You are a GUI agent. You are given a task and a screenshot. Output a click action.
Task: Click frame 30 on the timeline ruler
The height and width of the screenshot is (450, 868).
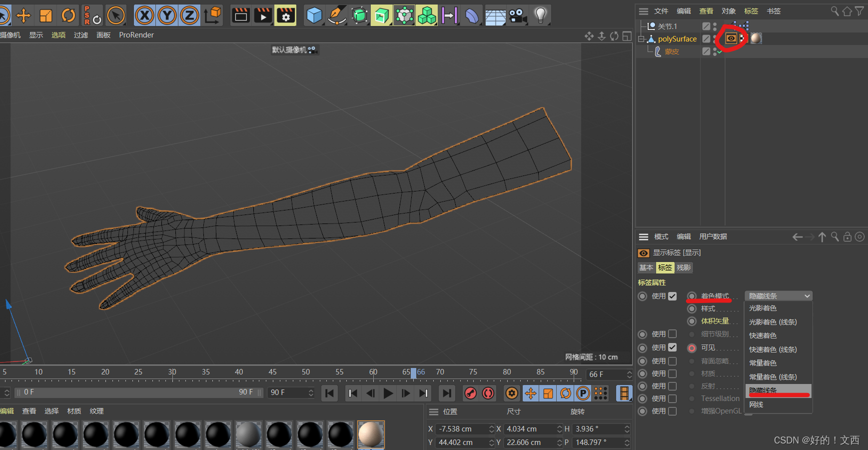(x=172, y=372)
